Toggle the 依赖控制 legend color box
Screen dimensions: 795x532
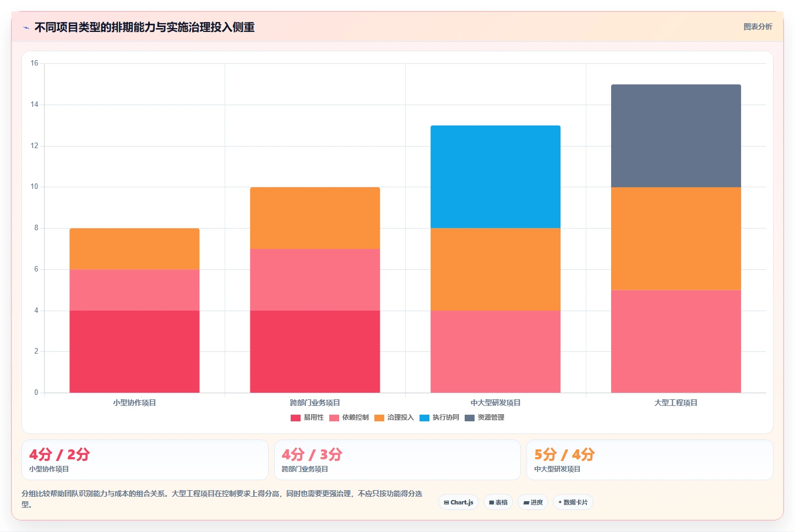pos(334,418)
